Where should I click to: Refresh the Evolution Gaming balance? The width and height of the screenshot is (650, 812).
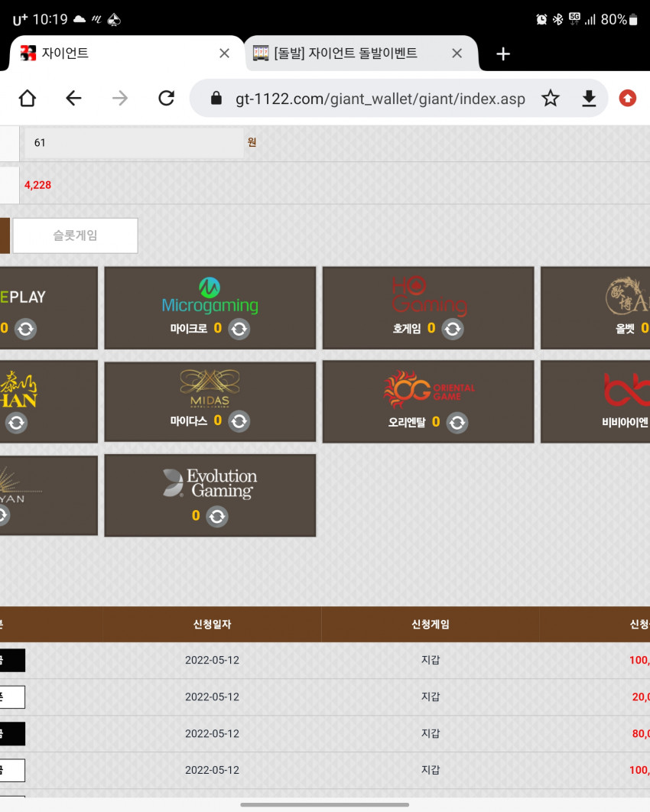pos(217,516)
